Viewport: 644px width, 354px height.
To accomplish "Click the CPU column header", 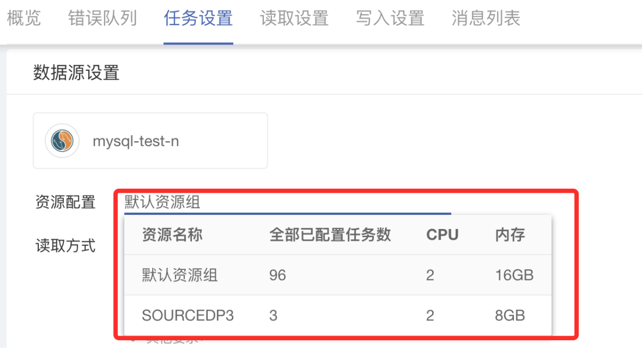I will coord(442,235).
